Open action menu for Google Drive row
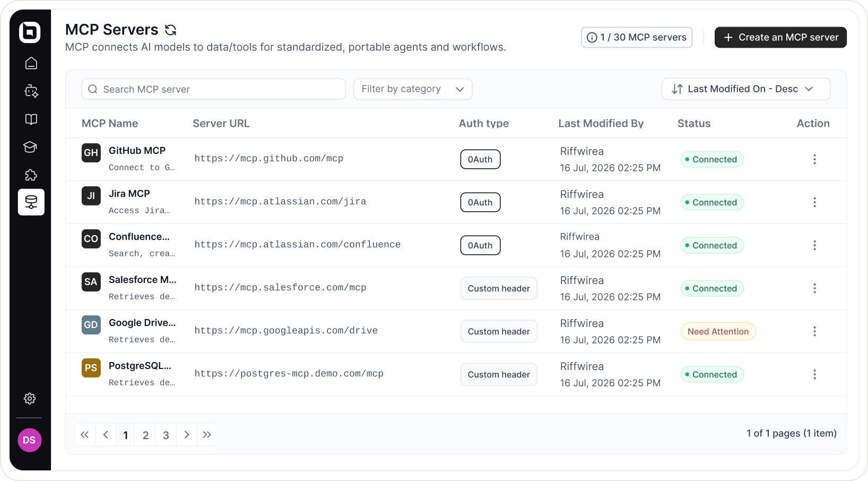This screenshot has width=868, height=481. 814,331
